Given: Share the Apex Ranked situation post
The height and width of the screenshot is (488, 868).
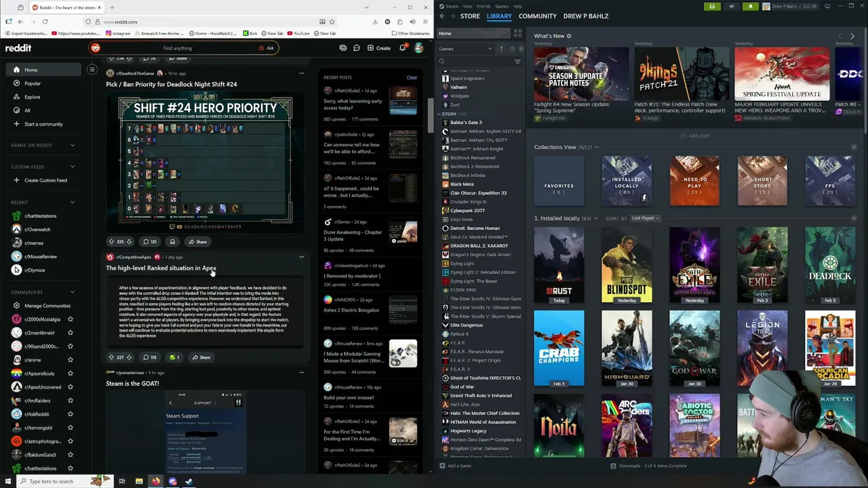Looking at the screenshot, I should pyautogui.click(x=200, y=357).
